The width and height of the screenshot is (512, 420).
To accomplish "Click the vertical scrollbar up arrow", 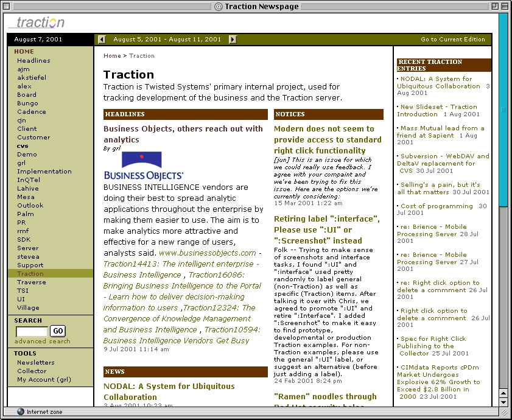I will click(x=503, y=393).
